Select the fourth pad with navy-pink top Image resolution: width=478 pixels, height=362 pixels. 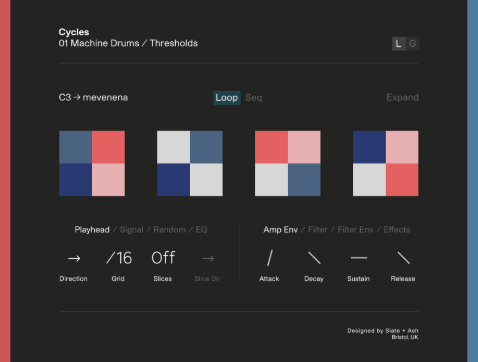[x=386, y=163]
